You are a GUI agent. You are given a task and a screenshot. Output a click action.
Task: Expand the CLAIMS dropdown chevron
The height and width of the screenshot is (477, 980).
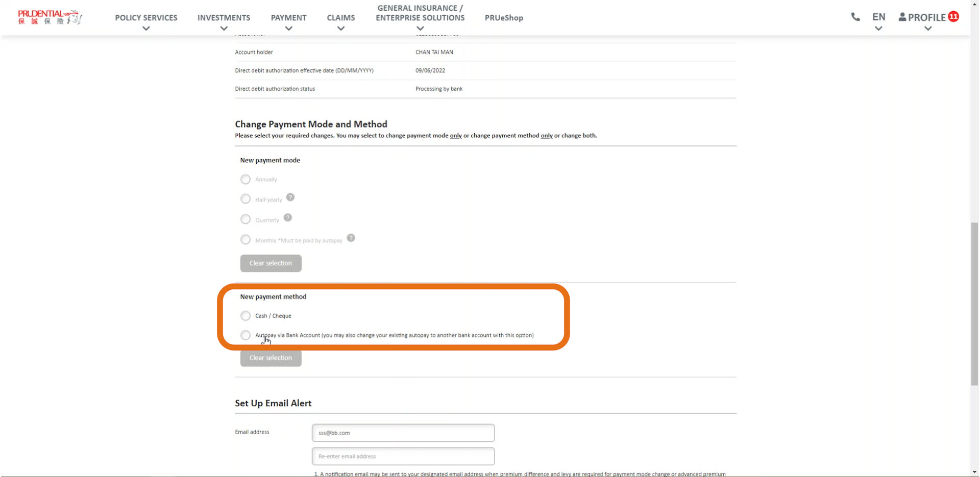pos(340,29)
